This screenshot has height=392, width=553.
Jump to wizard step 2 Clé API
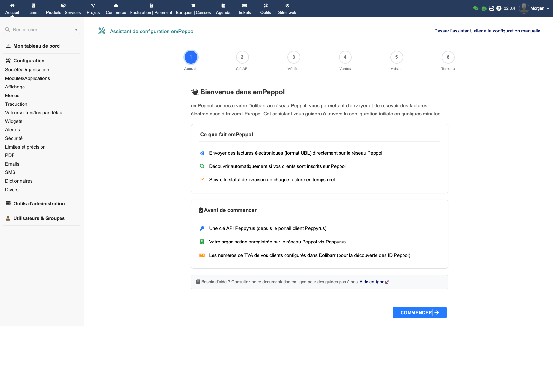click(242, 57)
